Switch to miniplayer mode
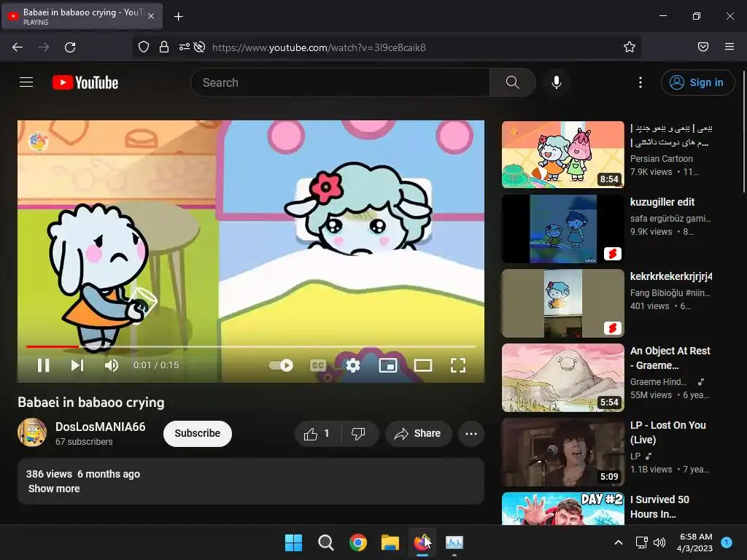This screenshot has height=560, width=747. 388,365
